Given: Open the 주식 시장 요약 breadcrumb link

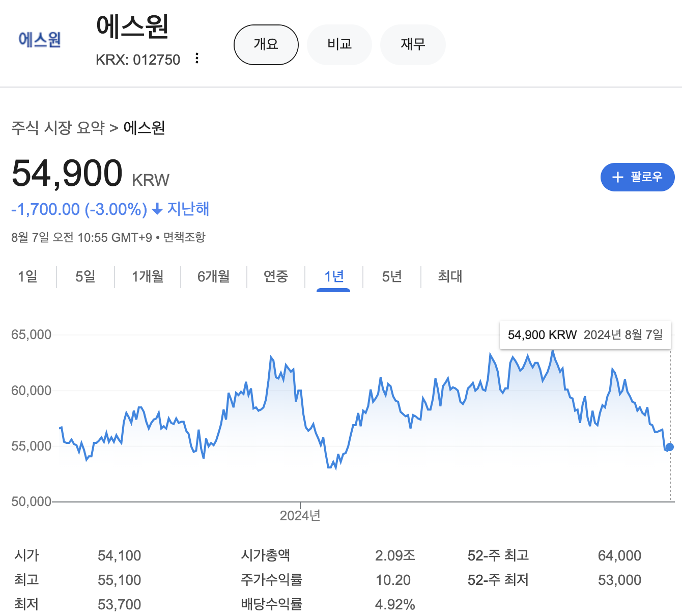Looking at the screenshot, I should [58, 127].
